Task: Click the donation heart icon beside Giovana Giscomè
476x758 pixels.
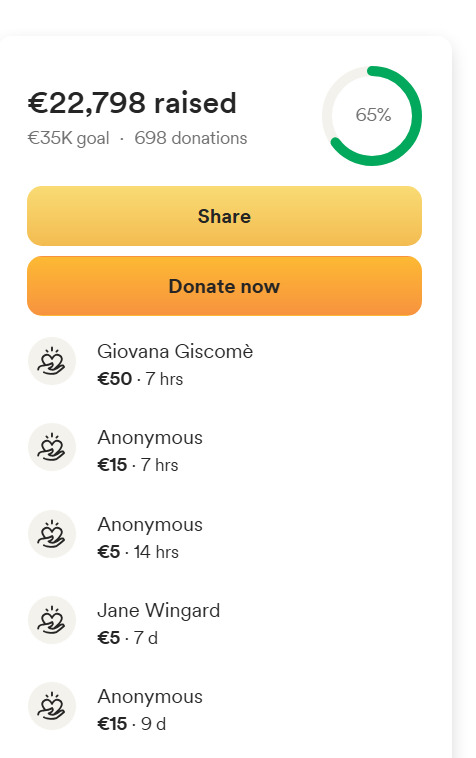Action: pos(52,361)
